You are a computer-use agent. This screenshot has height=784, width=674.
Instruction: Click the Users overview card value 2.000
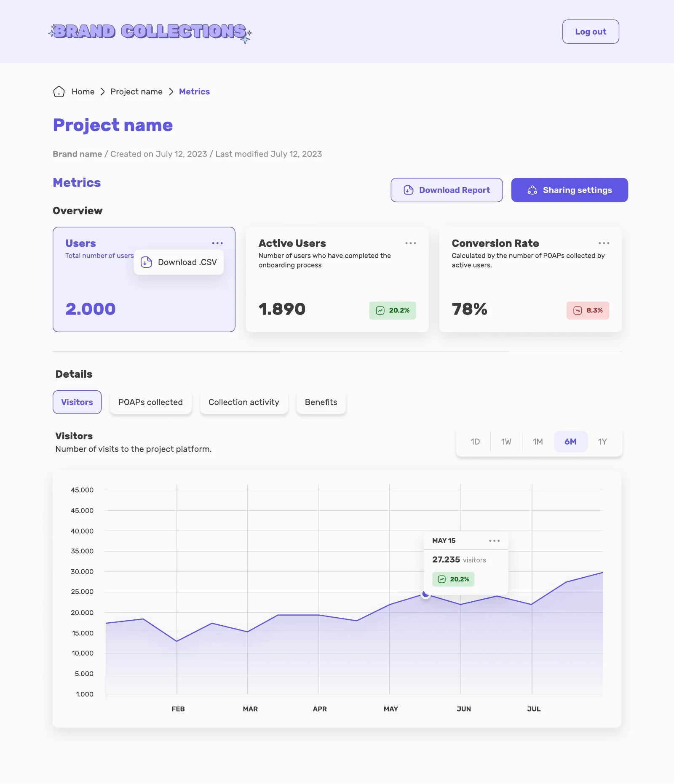91,309
